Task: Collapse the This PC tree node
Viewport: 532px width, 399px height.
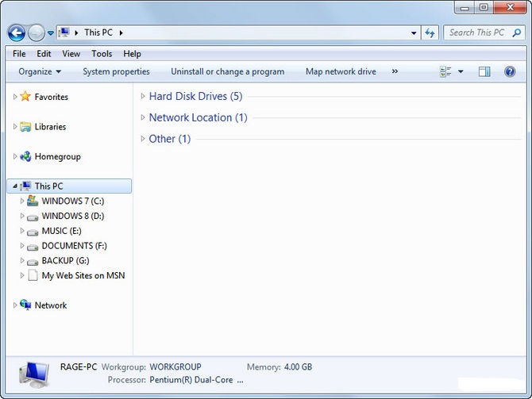Action: point(15,186)
